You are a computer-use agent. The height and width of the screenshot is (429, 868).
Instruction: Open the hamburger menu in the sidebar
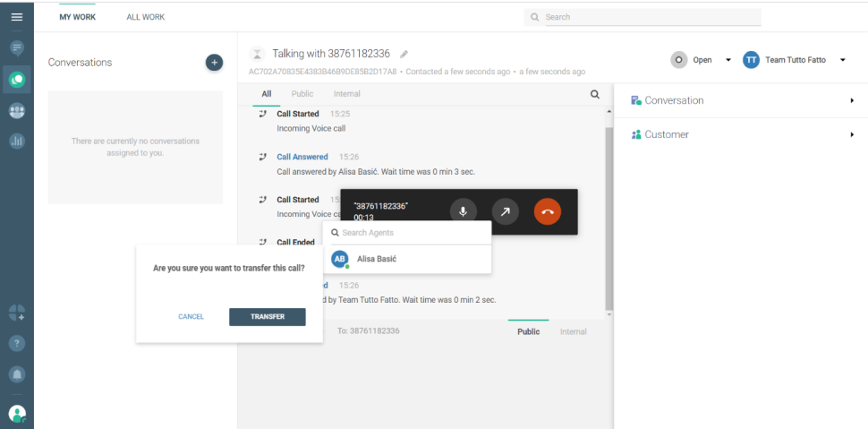17,17
